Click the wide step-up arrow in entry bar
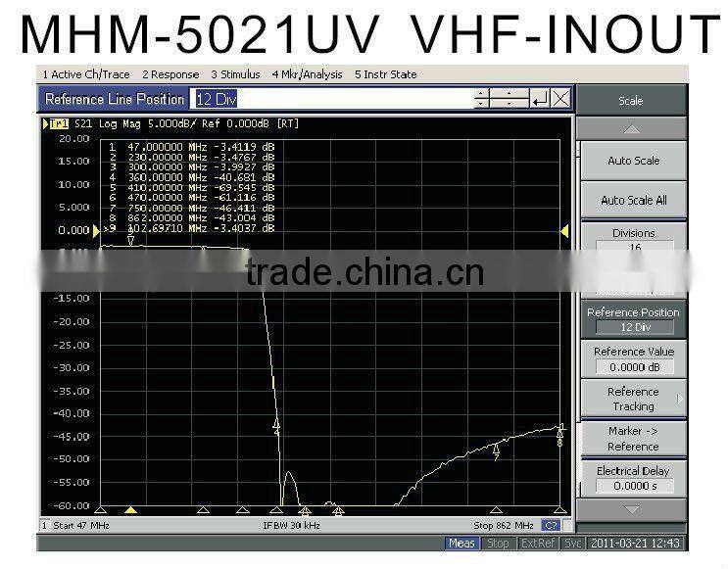Viewport: 728px width, 569px height. 509,93
